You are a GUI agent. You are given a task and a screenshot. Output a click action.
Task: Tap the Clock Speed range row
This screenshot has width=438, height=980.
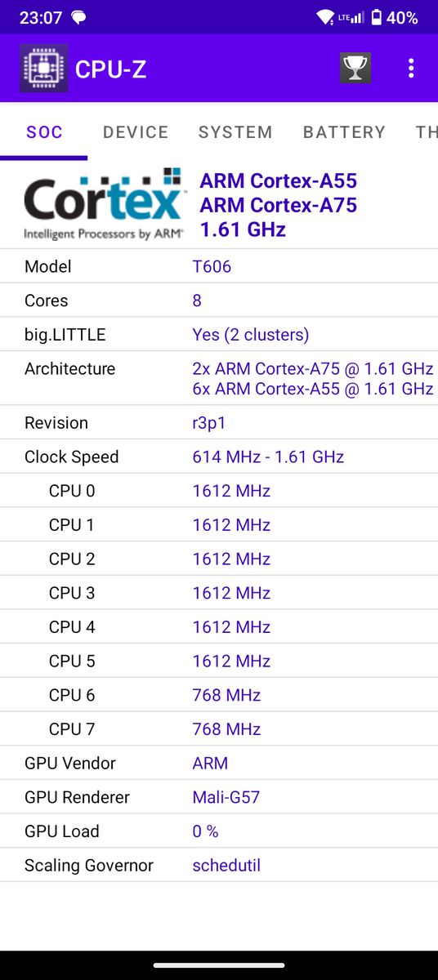click(219, 457)
